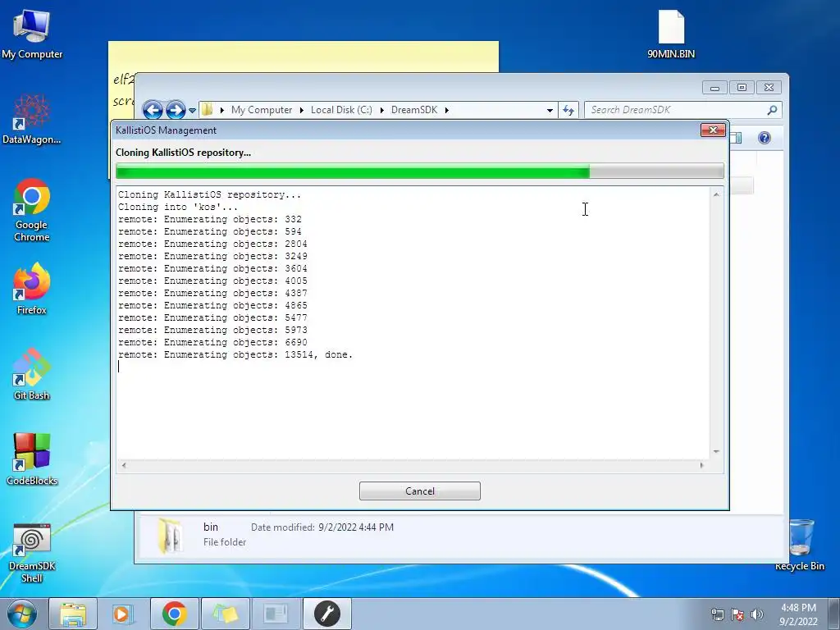Switch to the generic window taskbar item

coord(276,614)
